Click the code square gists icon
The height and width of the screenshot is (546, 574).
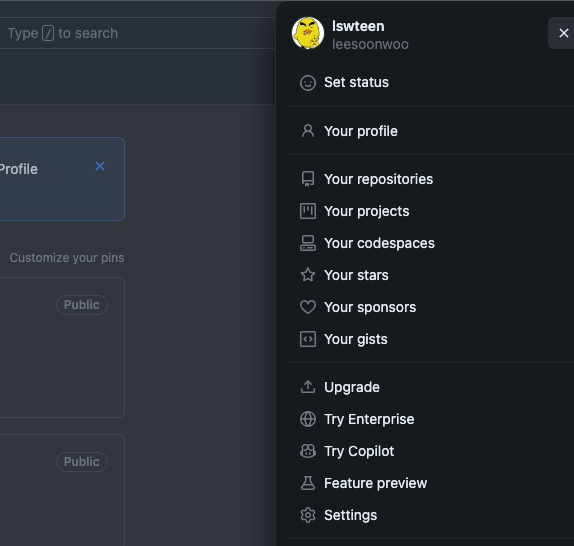tap(308, 339)
